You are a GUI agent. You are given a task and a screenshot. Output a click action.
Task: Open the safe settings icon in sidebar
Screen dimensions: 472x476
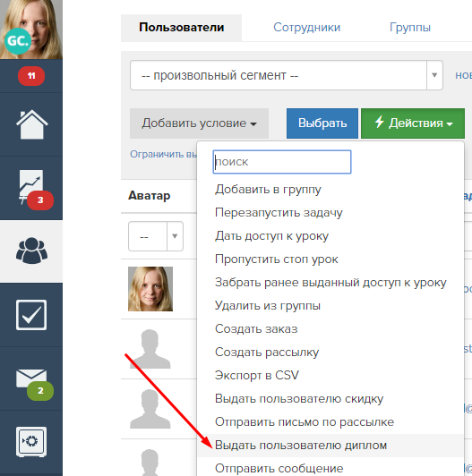[31, 442]
